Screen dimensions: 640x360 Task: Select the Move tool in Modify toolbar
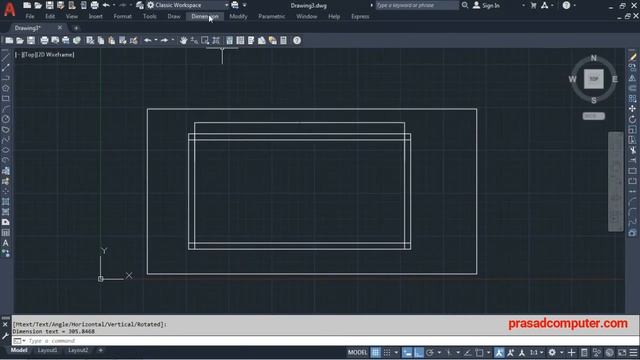632,109
